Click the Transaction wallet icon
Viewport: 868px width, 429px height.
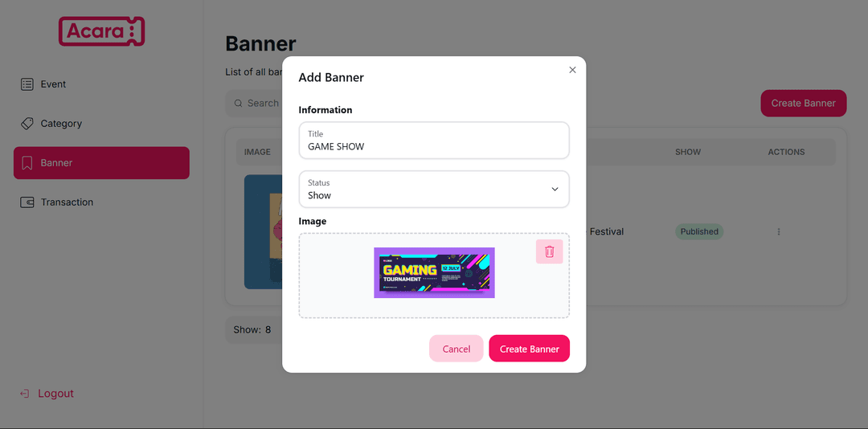click(27, 202)
